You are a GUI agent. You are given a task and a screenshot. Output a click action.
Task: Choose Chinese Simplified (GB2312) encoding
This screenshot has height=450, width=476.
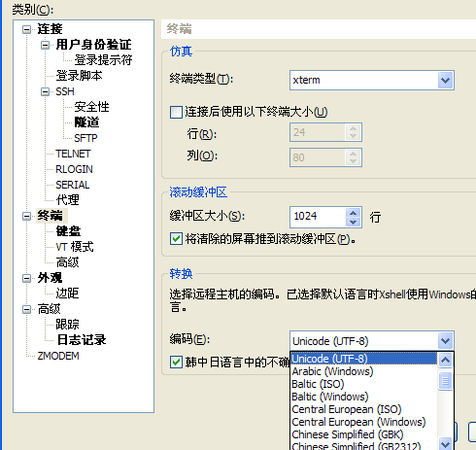(x=363, y=446)
